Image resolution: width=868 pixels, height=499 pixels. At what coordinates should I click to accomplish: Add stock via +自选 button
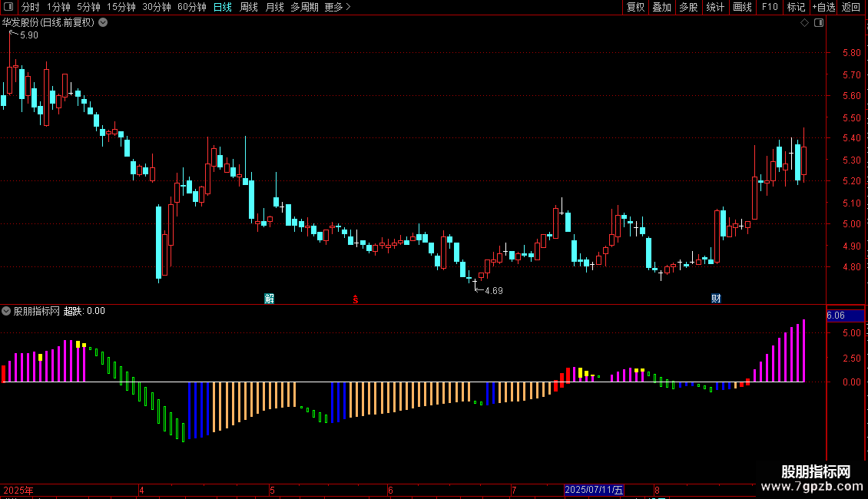click(x=823, y=7)
